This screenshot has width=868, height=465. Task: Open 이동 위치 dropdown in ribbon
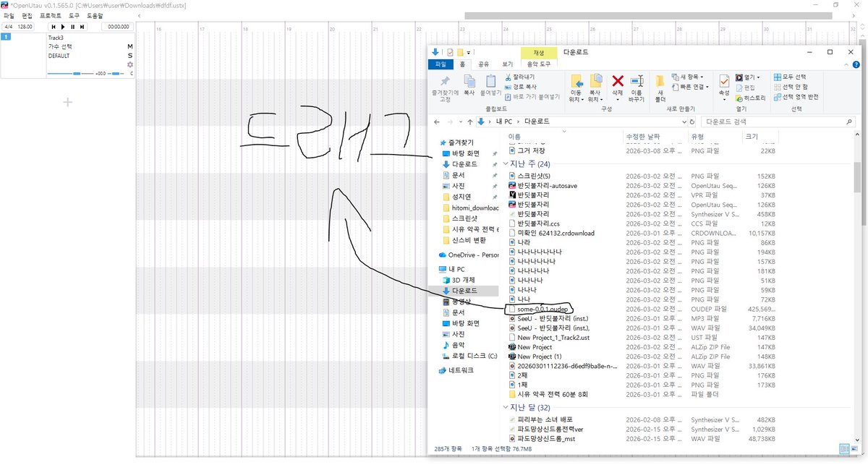pyautogui.click(x=576, y=88)
